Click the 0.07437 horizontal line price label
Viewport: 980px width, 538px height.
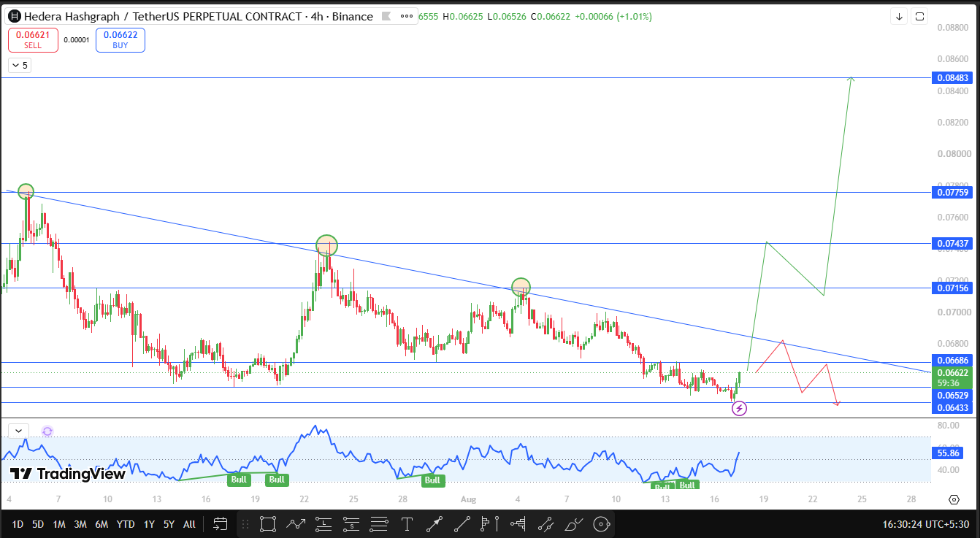pyautogui.click(x=952, y=243)
